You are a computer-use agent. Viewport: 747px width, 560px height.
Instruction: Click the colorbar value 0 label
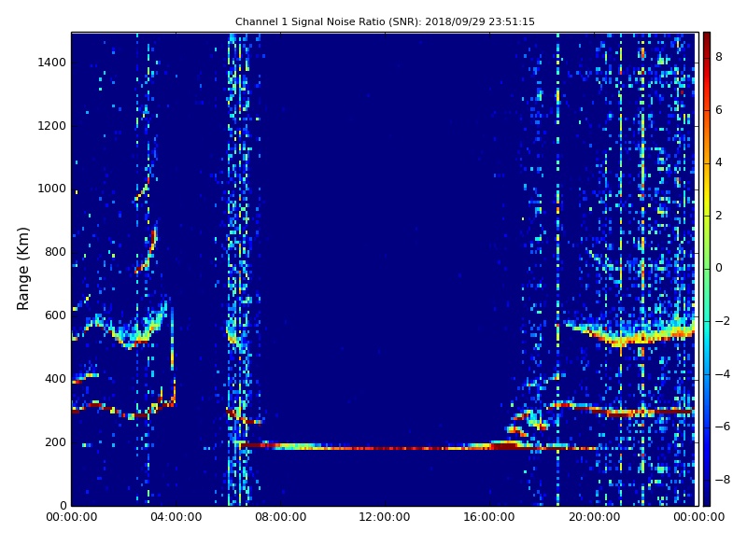719,268
